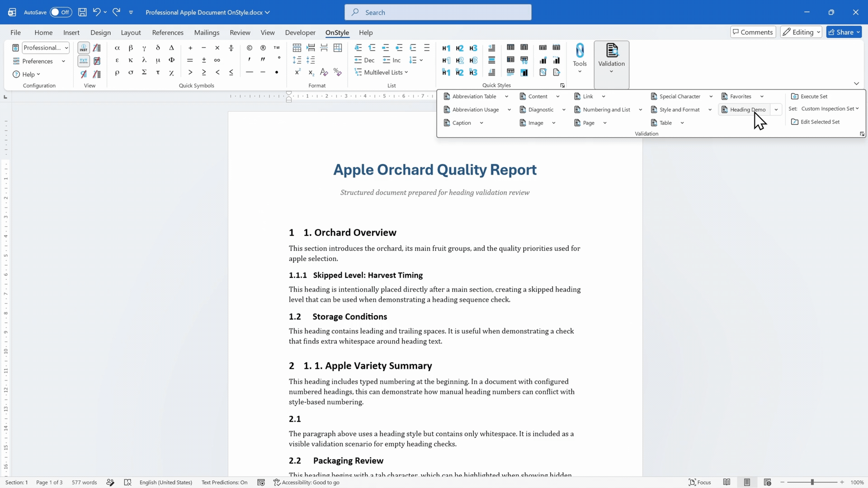This screenshot has height=488, width=868.
Task: Click the top-row H2 quick style
Action: [x=460, y=48]
